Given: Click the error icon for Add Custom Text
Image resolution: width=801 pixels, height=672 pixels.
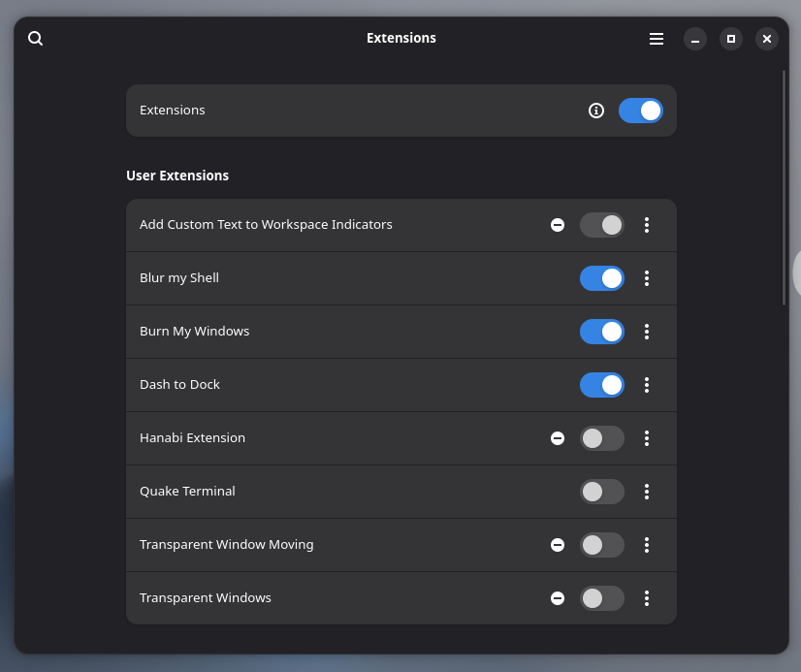Looking at the screenshot, I should point(558,225).
